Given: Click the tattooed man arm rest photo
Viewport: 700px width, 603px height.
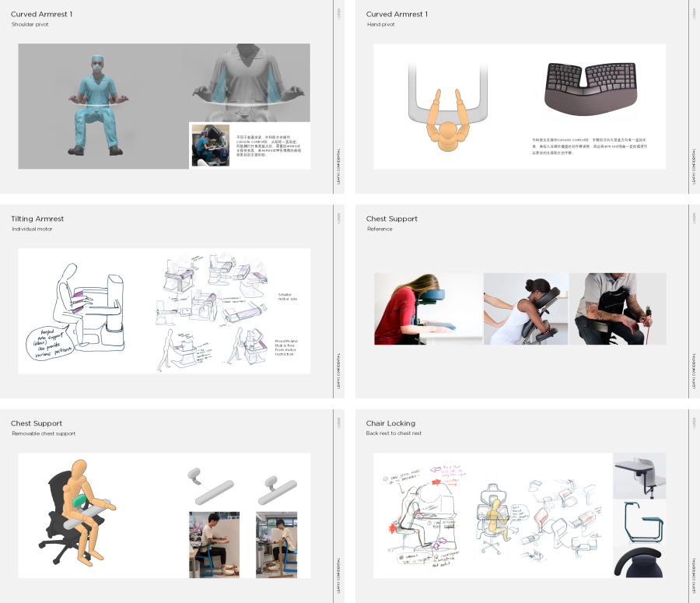Looking at the screenshot, I should tap(618, 309).
